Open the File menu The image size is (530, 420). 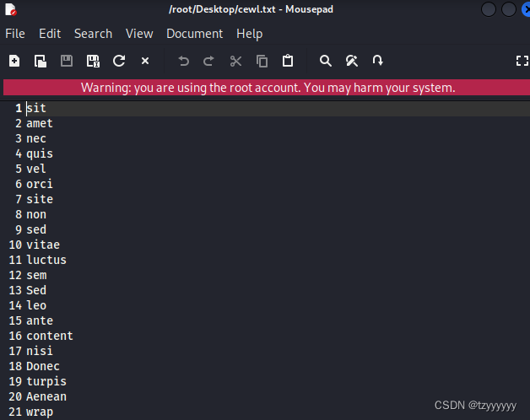point(15,34)
